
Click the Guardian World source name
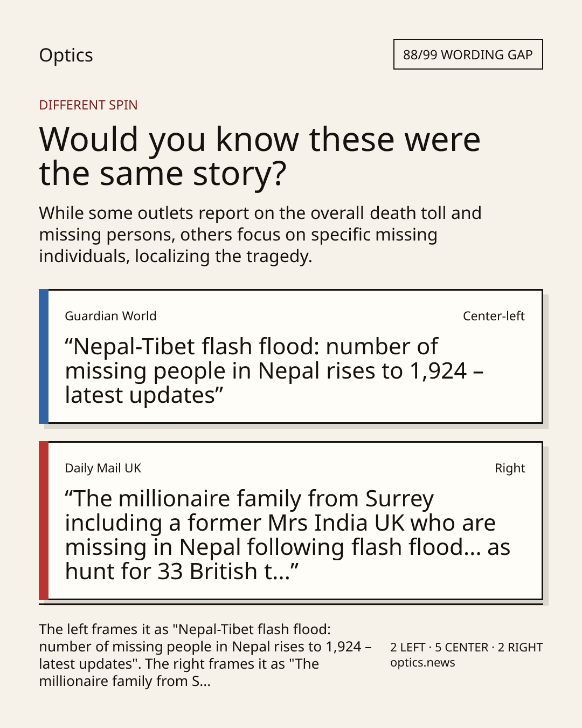pos(110,316)
